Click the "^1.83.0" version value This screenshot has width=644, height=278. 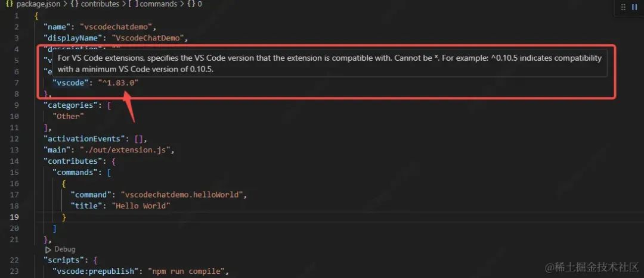point(118,83)
